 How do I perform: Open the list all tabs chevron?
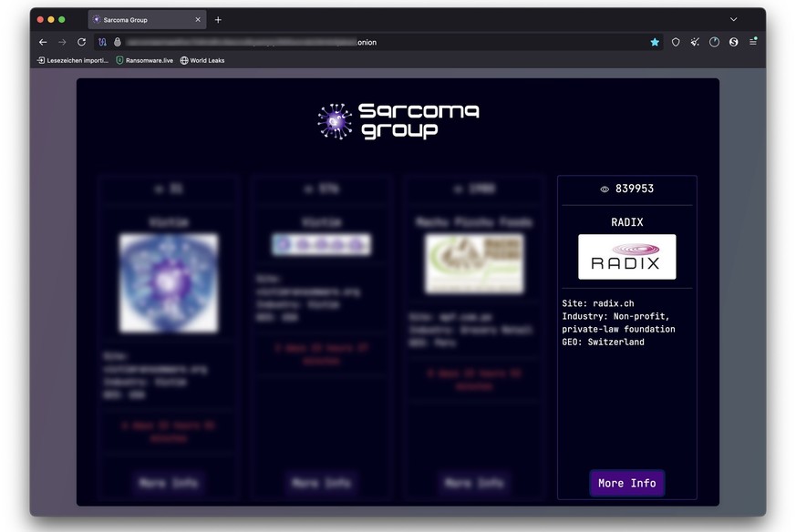click(734, 19)
